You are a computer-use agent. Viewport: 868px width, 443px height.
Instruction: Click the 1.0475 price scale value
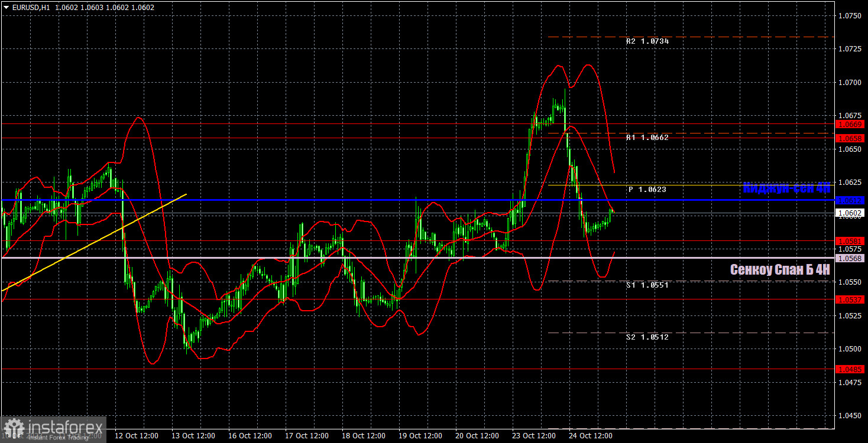click(x=850, y=382)
